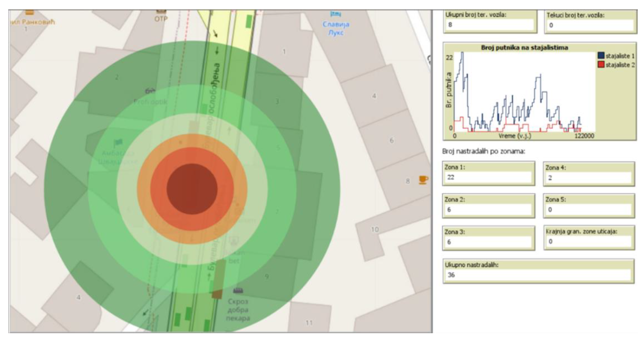Click the OTP bank map icon
Viewport: 644px width, 340px height.
click(x=161, y=12)
